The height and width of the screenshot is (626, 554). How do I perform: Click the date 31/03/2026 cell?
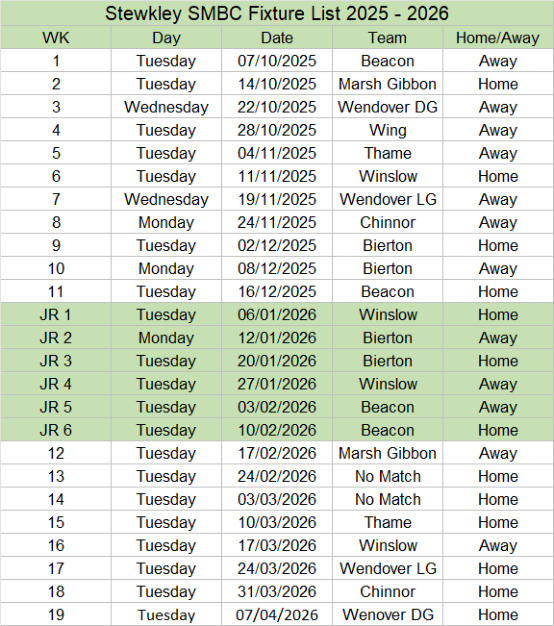point(277,592)
